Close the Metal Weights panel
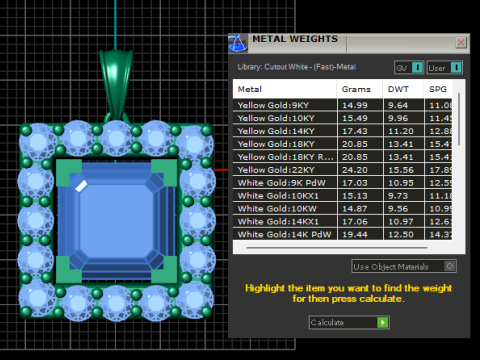This screenshot has width=480, height=360. pos(461,42)
